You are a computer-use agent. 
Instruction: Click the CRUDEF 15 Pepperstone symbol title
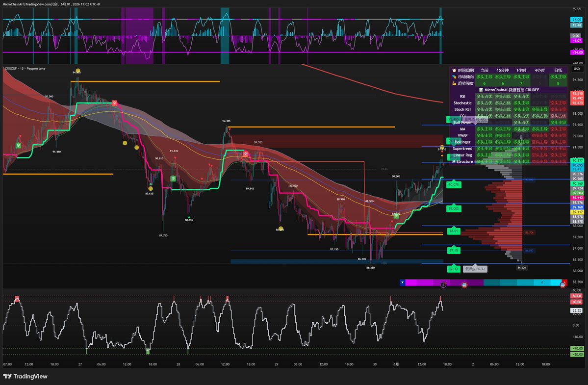[25, 69]
